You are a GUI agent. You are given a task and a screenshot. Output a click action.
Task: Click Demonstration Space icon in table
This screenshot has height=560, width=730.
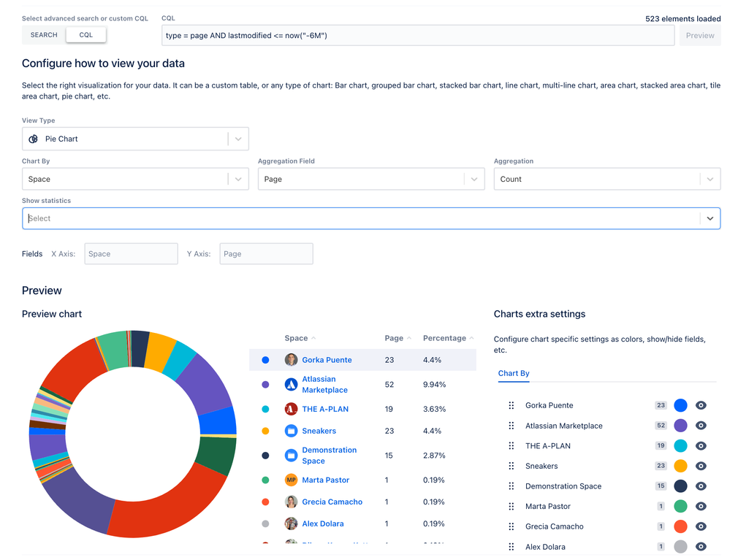click(x=291, y=455)
